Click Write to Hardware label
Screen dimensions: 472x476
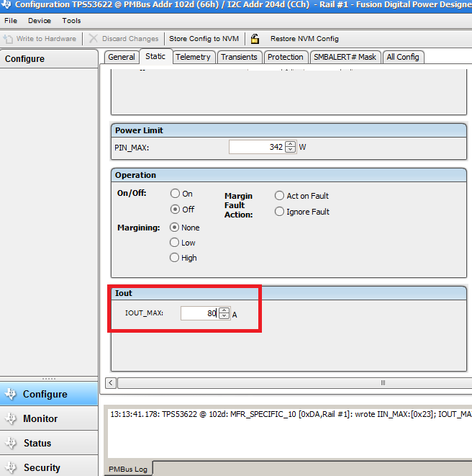(x=47, y=39)
